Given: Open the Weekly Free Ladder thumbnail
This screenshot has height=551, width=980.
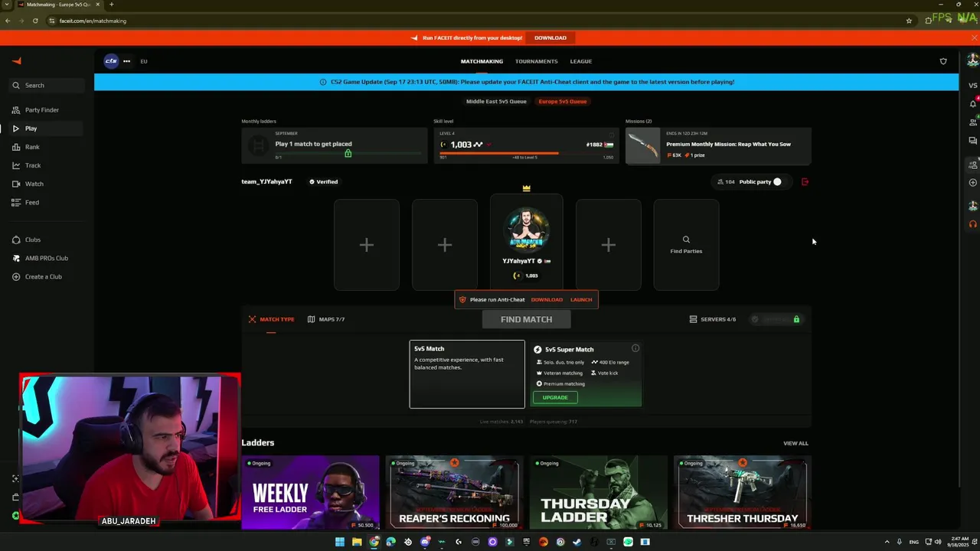Looking at the screenshot, I should tap(310, 493).
